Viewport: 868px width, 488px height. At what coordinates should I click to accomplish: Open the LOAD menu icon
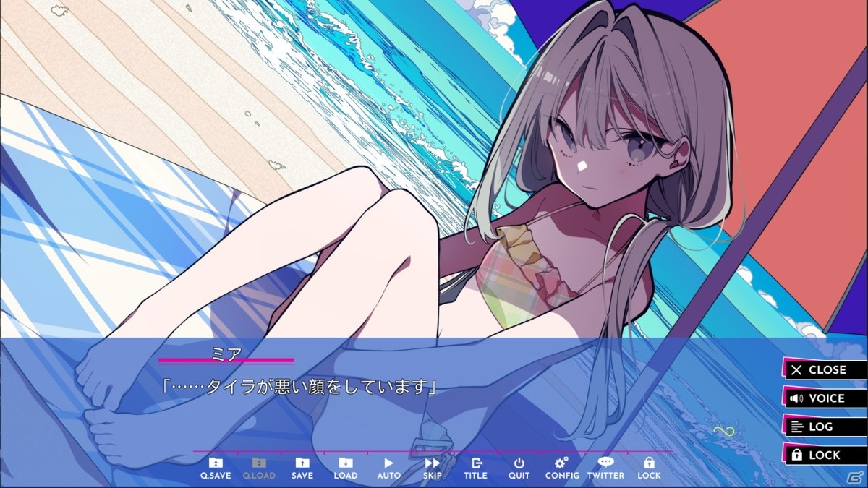(346, 468)
